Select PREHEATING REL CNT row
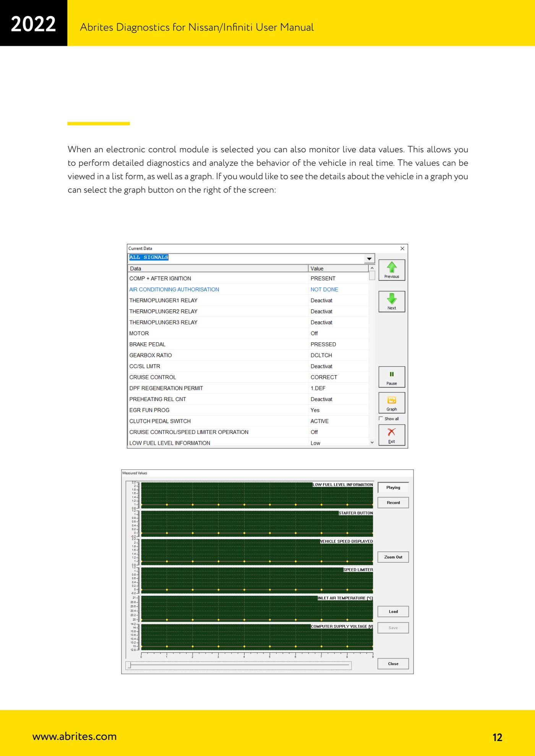 (248, 399)
